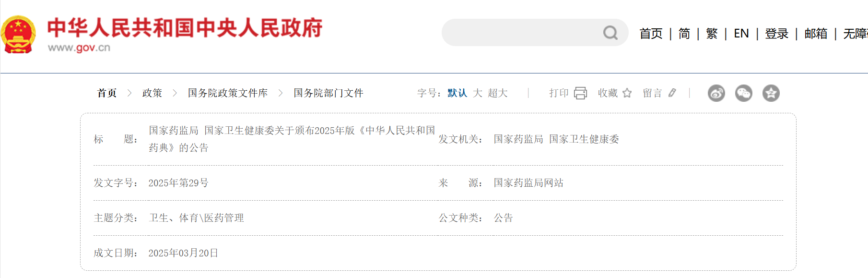Select 默认 font size
This screenshot has height=278, width=868.
[x=457, y=93]
